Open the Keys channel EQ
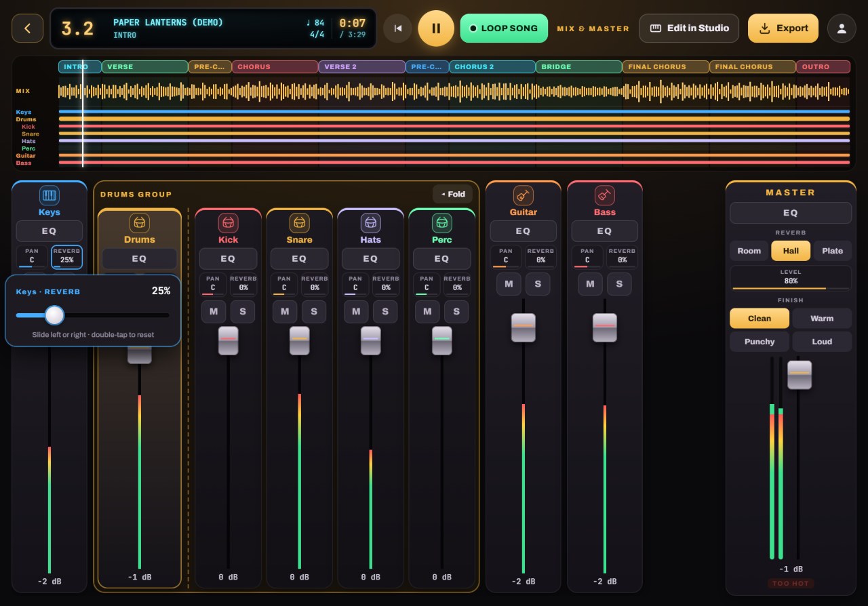 [50, 231]
